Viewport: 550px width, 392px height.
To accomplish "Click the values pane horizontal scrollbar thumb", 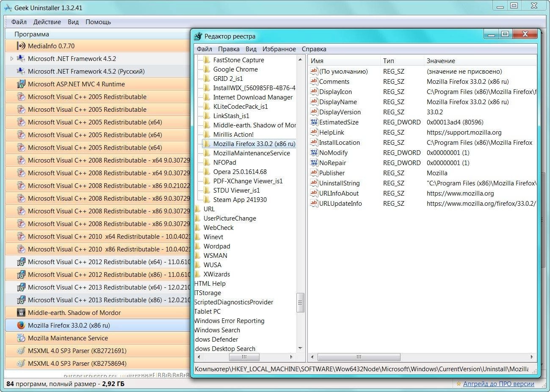I will click(359, 356).
